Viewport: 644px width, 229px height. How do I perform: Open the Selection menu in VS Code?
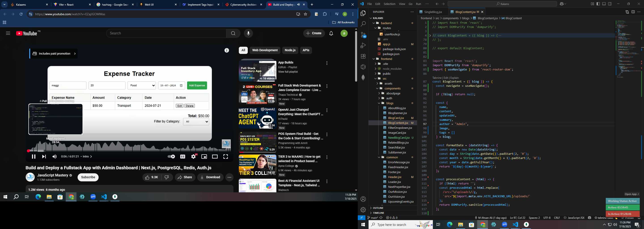point(390,4)
